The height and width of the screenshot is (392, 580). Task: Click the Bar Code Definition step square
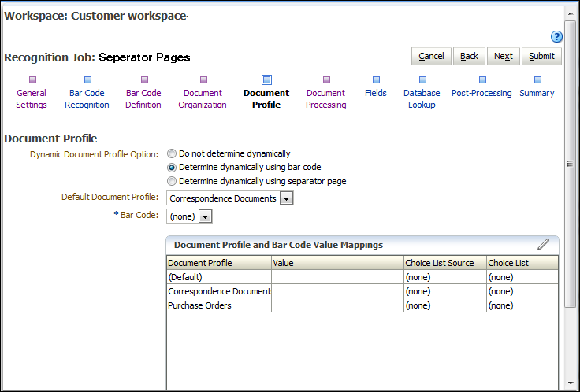click(145, 80)
